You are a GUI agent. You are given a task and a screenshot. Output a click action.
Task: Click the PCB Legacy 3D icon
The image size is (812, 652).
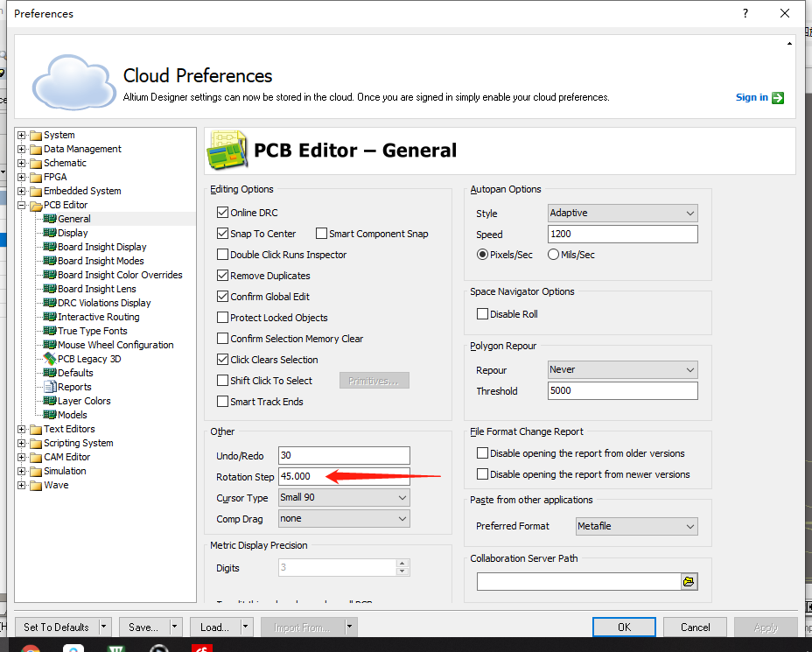coord(50,359)
